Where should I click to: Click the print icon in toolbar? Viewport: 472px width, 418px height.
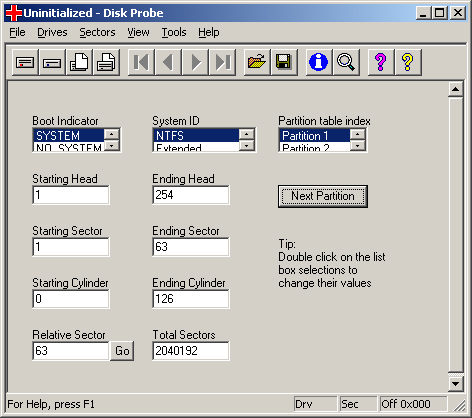[x=106, y=62]
